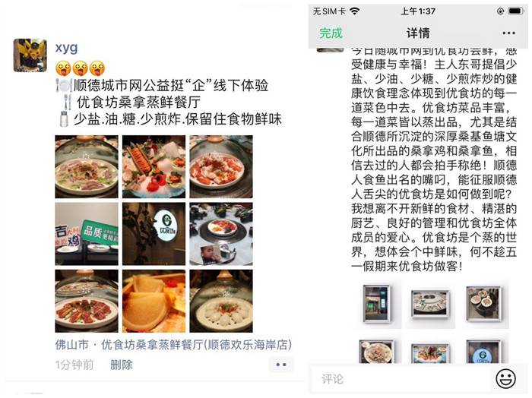Click the xyg username link
Screen dimensions: 532x398
tap(67, 48)
